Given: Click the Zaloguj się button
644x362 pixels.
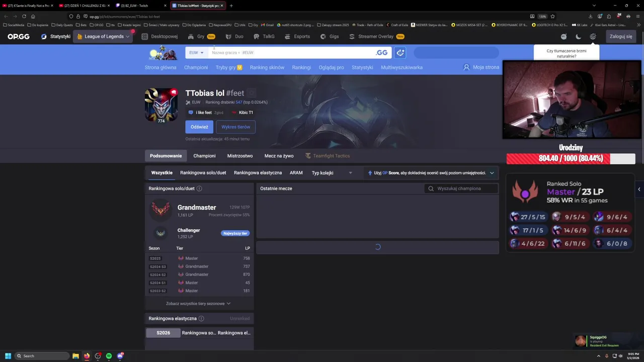Looking at the screenshot, I should (621, 36).
